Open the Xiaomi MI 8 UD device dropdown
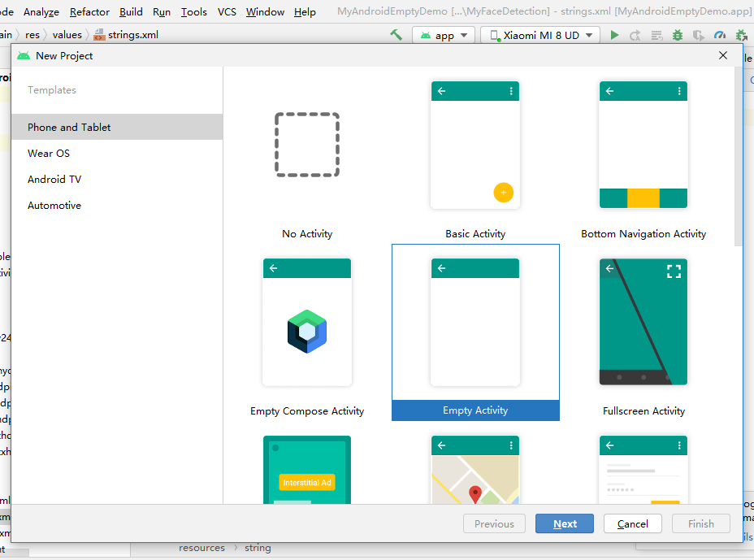 click(x=540, y=35)
